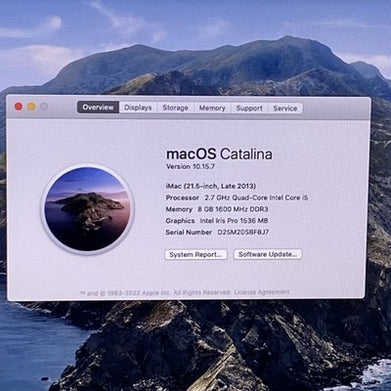The image size is (391, 391).
Task: Click the System Report... button
Action: click(196, 255)
